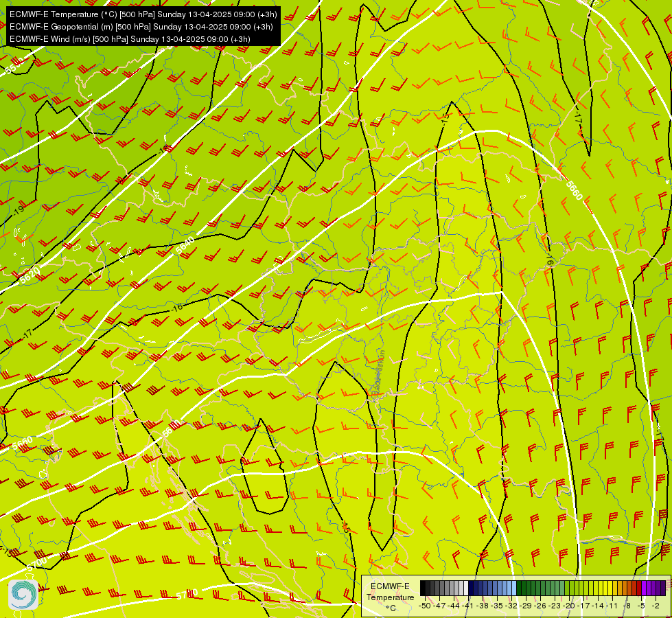
Task: Click the blue swirl weather logo icon
Action: [x=23, y=595]
